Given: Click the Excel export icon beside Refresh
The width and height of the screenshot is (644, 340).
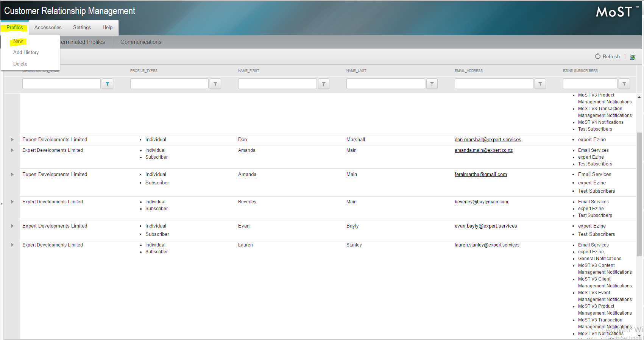Looking at the screenshot, I should click(x=633, y=57).
